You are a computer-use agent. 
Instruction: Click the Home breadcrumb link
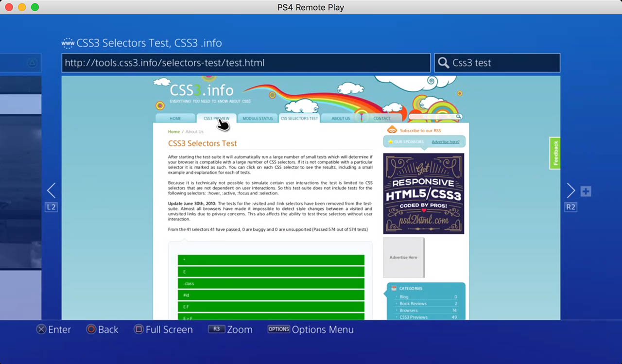click(174, 132)
